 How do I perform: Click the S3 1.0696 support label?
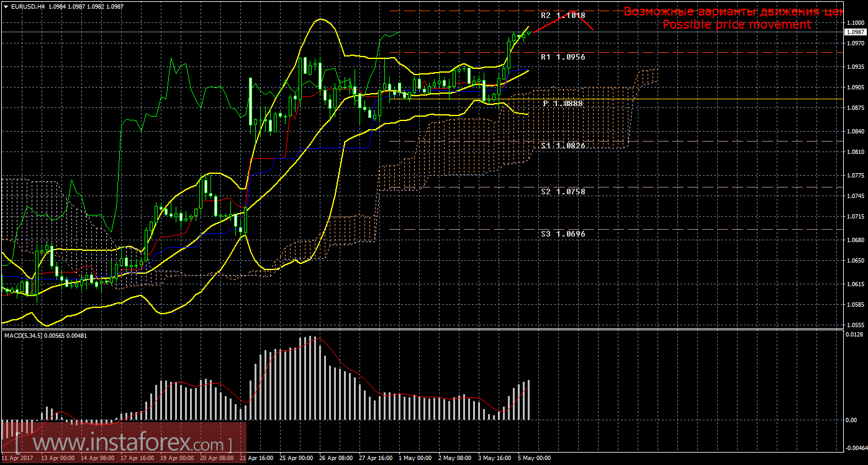[563, 234]
